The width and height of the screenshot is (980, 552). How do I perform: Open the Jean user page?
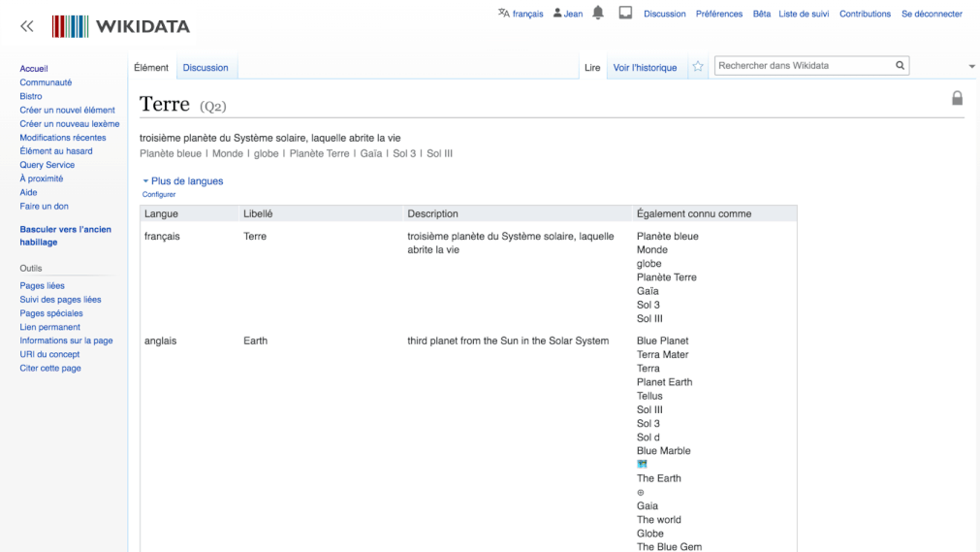[567, 14]
